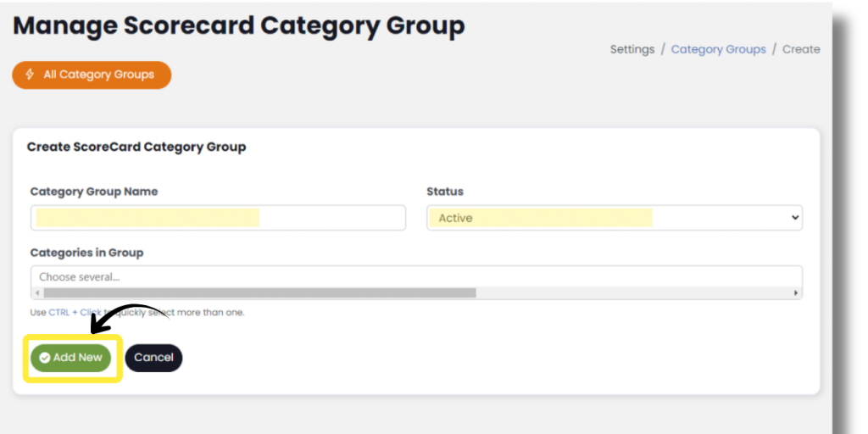Go to Settings in the breadcrumb
Screen dimensions: 868x434
632,49
